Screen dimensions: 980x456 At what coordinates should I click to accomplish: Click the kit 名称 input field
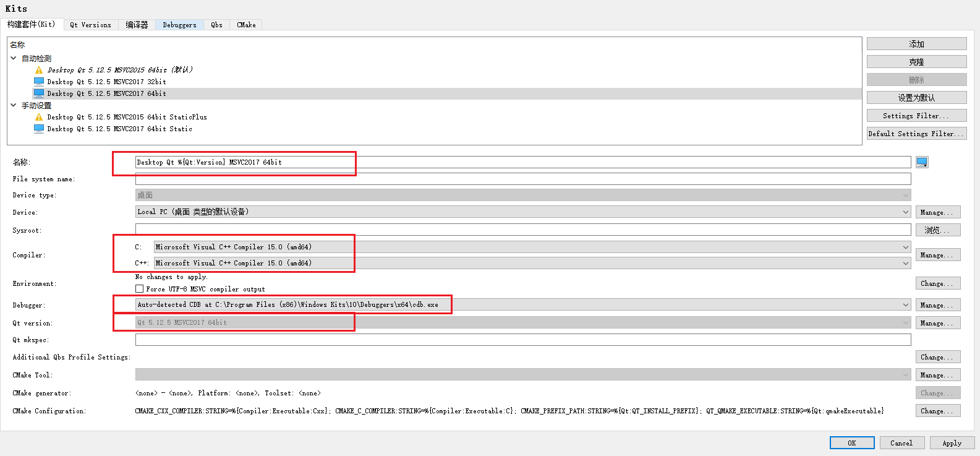[523, 162]
